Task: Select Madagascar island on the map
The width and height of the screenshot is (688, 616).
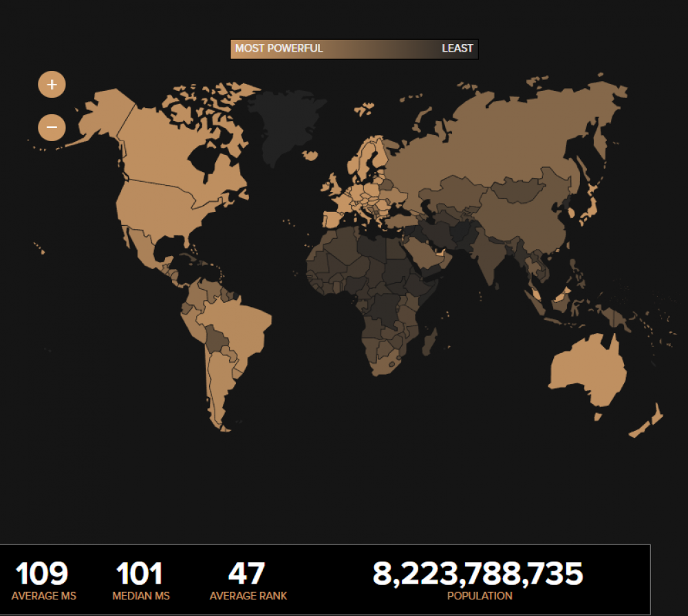Action: click(431, 341)
